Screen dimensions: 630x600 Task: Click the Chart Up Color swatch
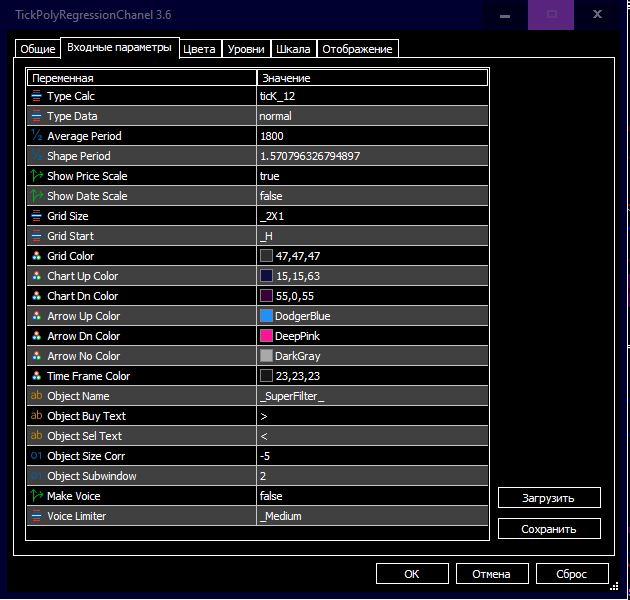coord(266,276)
